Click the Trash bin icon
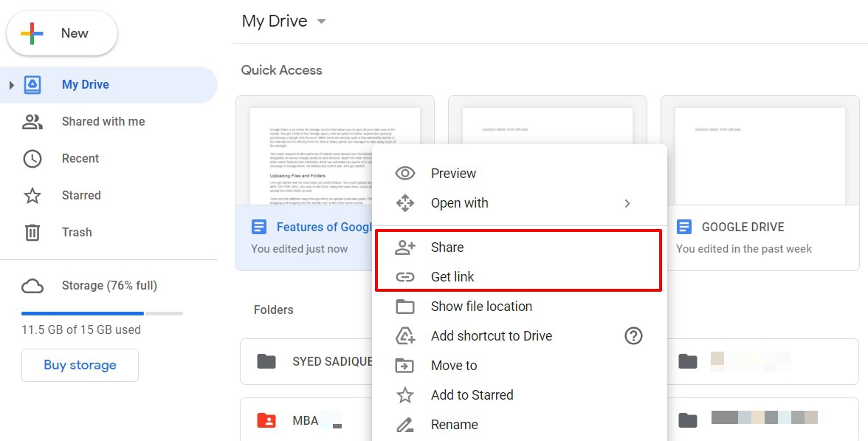 [x=32, y=232]
